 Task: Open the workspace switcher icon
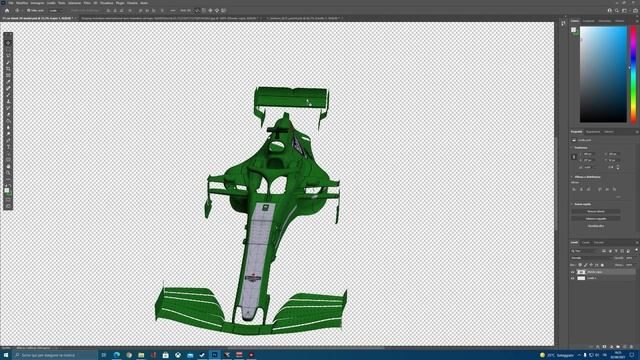624,11
